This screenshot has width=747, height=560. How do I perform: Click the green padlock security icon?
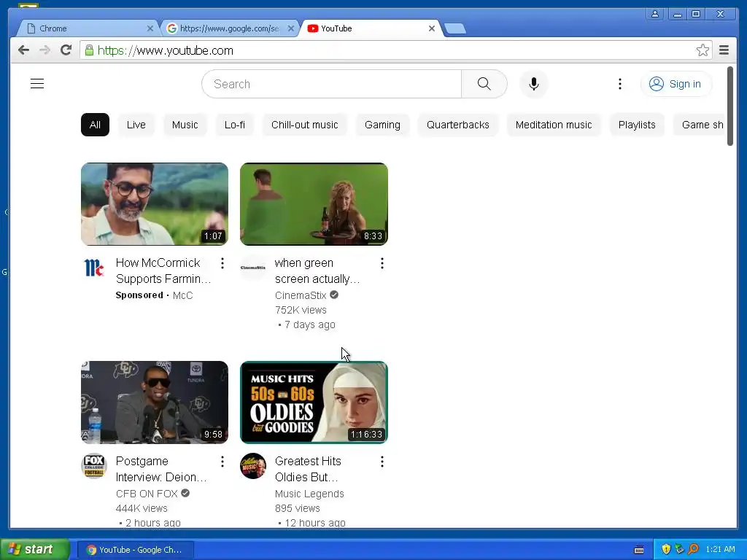coord(89,50)
